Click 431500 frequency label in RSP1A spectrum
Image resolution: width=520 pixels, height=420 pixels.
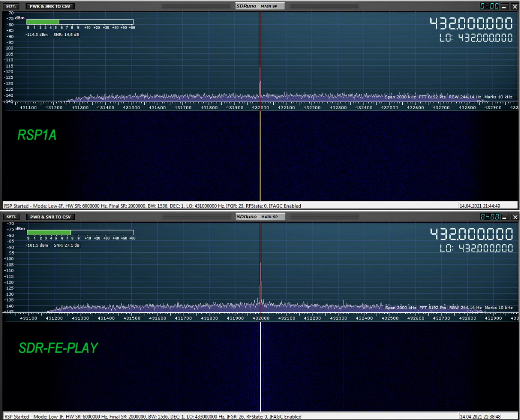pyautogui.click(x=131, y=108)
